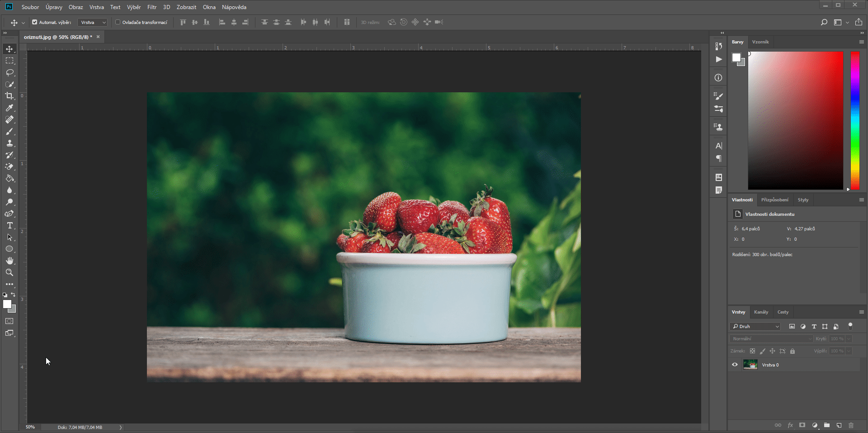The image size is (868, 433).
Task: Open the layer styles fx menu
Action: point(790,425)
